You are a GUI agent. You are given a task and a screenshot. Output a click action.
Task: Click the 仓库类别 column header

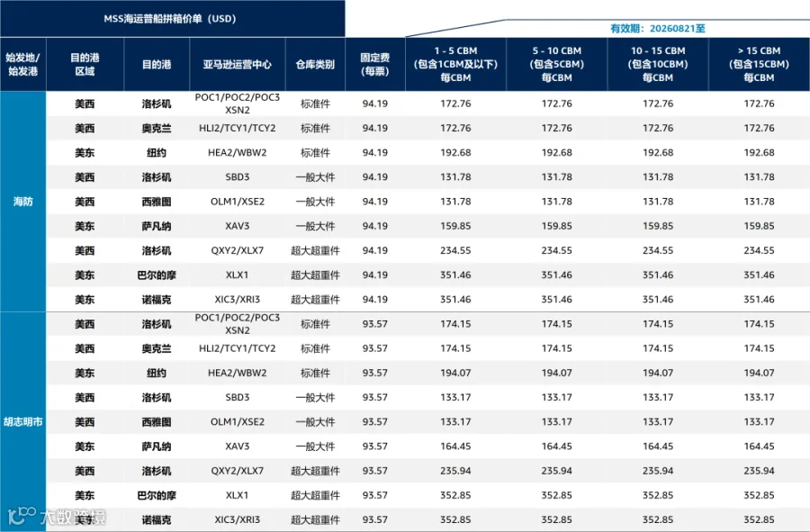point(315,64)
